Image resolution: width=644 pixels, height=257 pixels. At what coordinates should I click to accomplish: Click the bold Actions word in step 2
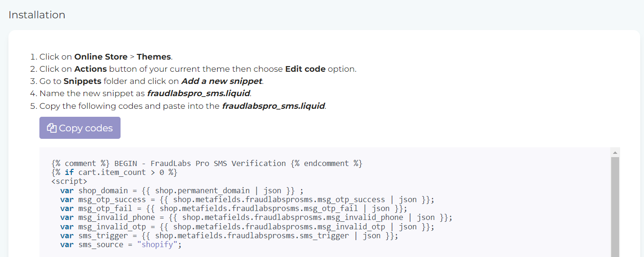[x=91, y=69]
